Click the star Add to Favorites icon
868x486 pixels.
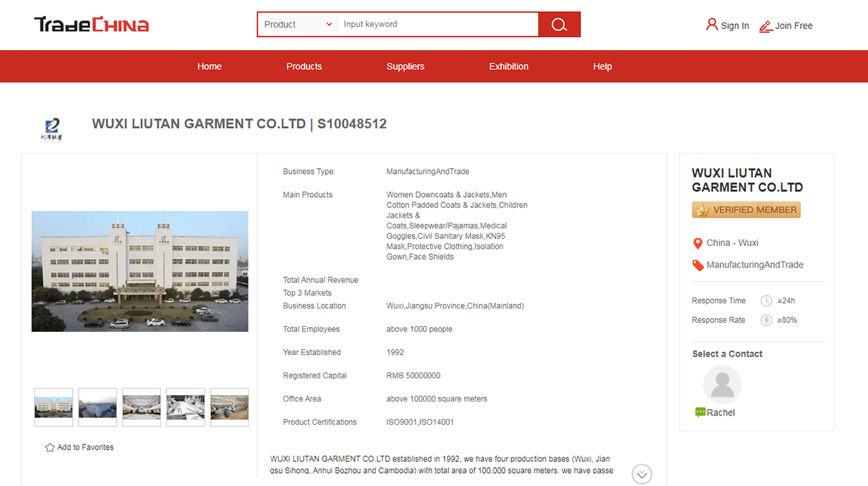pyautogui.click(x=50, y=447)
